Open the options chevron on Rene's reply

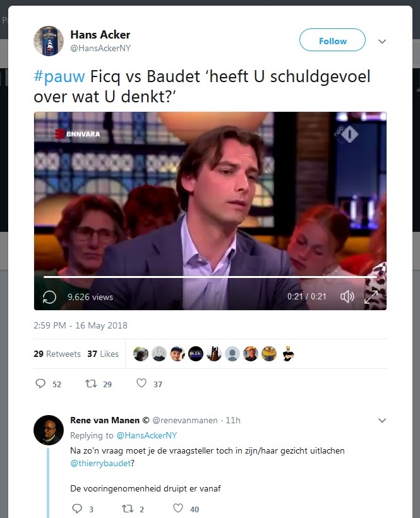(x=382, y=421)
